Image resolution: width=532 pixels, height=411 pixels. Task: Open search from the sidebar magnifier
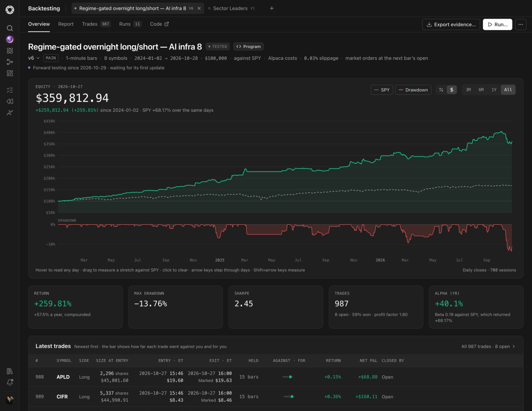(x=10, y=28)
